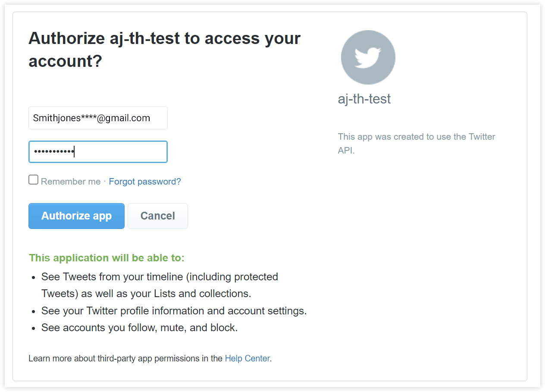This screenshot has width=545, height=392.
Task: Focus the masked password field
Action: [x=98, y=152]
